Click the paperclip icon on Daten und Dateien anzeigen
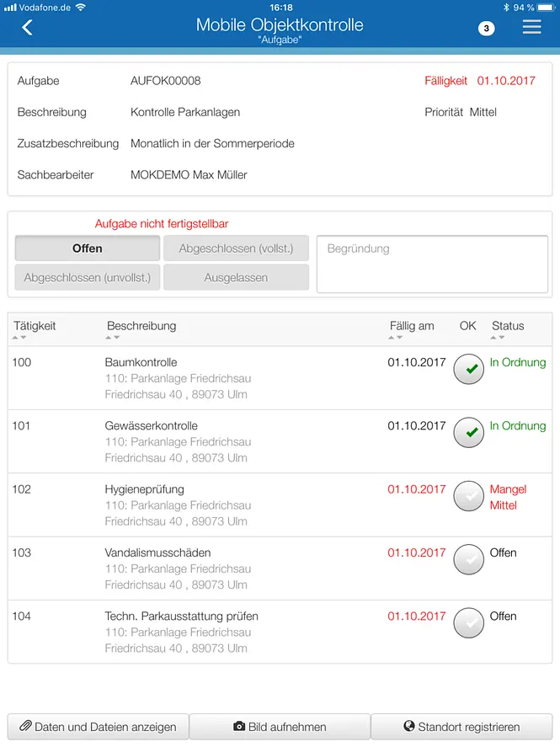 click(26, 726)
